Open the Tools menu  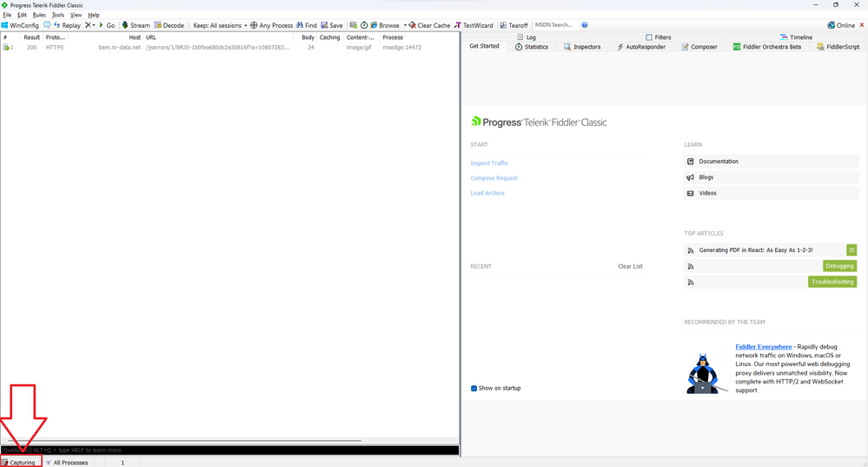pos(58,15)
